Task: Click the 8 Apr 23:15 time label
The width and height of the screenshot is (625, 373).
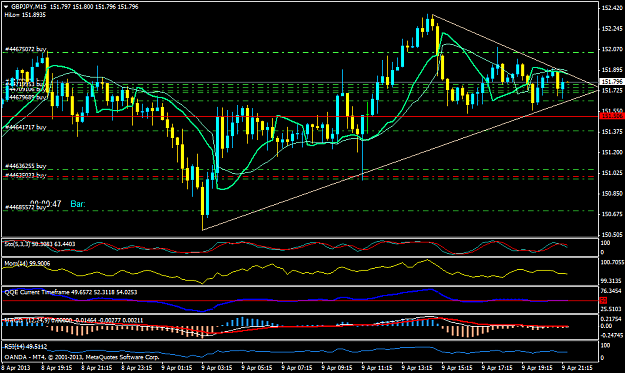Action: click(x=137, y=367)
